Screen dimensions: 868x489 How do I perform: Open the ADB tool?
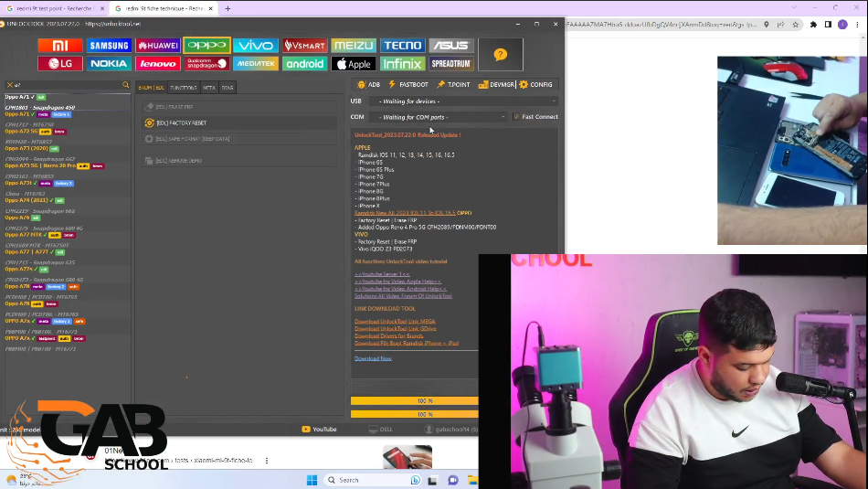[x=369, y=85]
